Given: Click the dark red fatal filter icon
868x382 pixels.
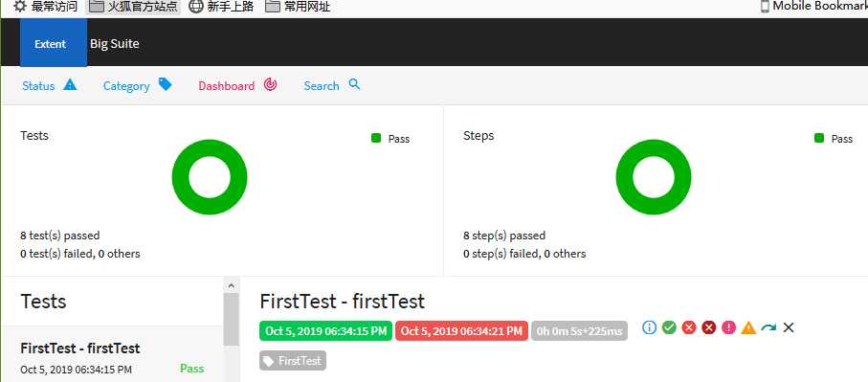Looking at the screenshot, I should click(708, 327).
